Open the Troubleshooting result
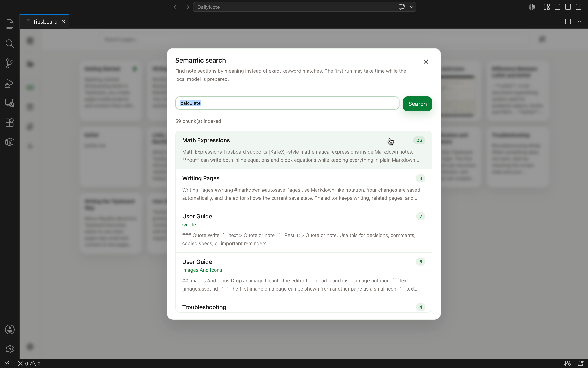 (x=303, y=305)
